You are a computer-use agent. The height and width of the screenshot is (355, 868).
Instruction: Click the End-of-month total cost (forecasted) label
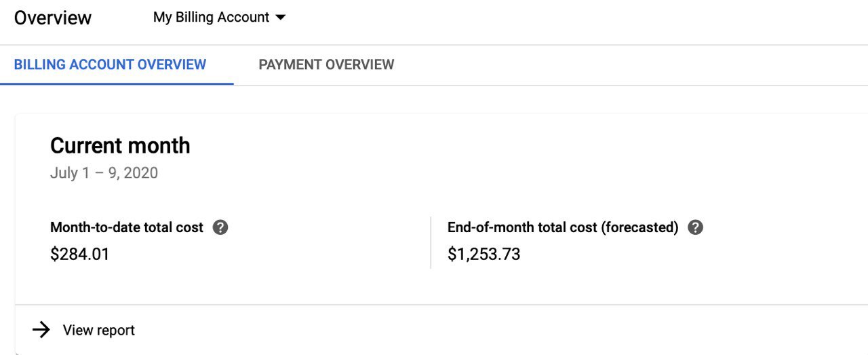pyautogui.click(x=563, y=227)
